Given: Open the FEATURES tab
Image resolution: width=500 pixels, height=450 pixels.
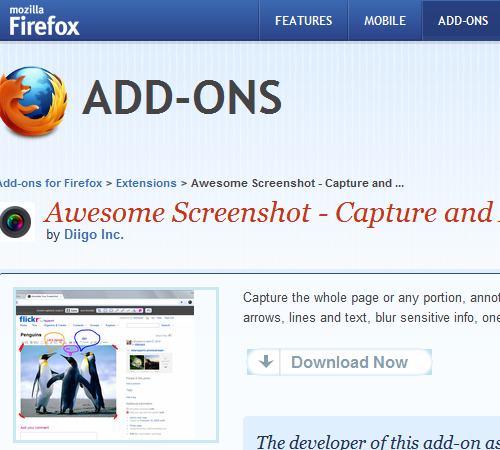Looking at the screenshot, I should [304, 21].
